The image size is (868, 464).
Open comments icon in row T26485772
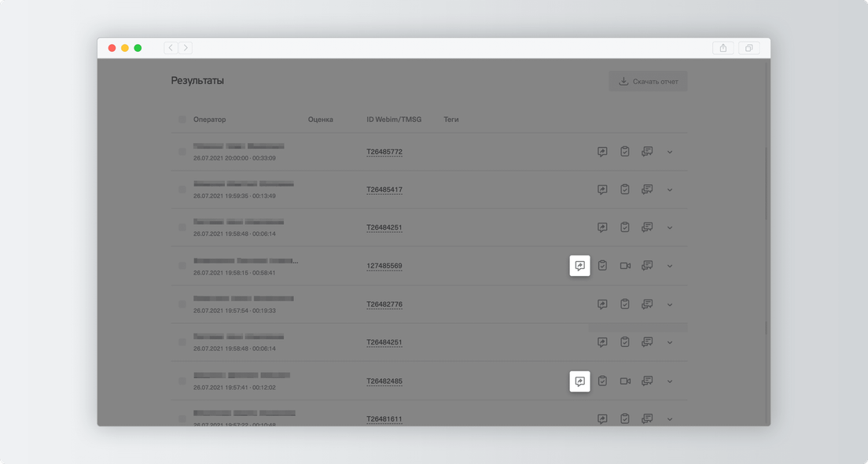pyautogui.click(x=647, y=152)
